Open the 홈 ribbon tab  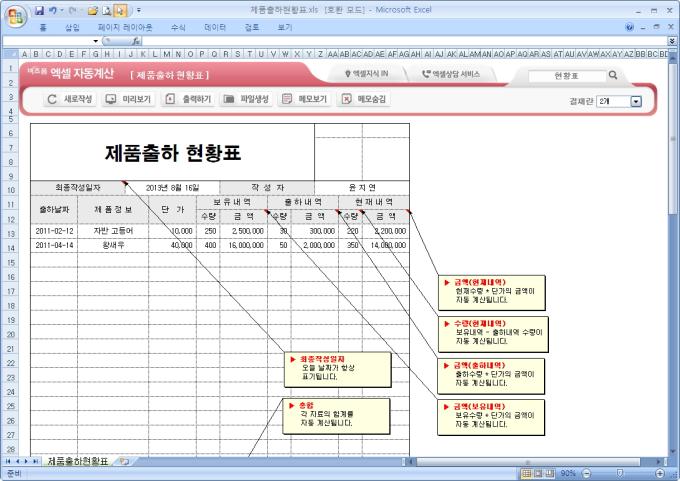[43, 28]
